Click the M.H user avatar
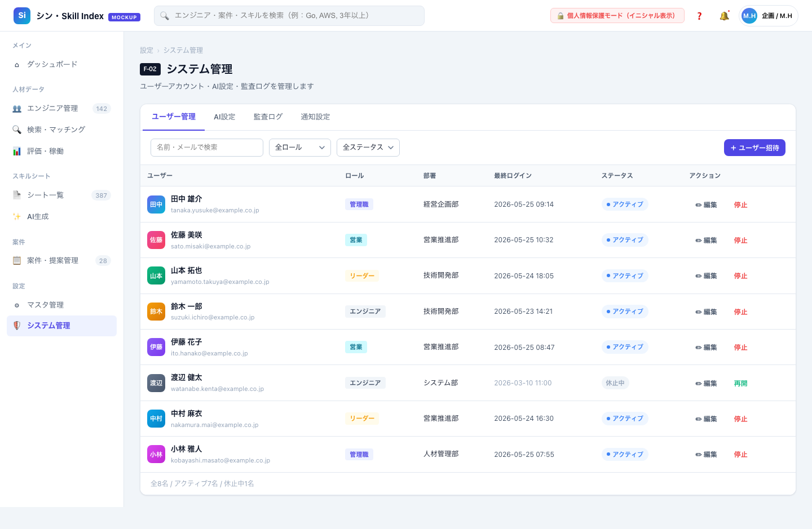Viewport: 812px width, 529px height. point(749,16)
